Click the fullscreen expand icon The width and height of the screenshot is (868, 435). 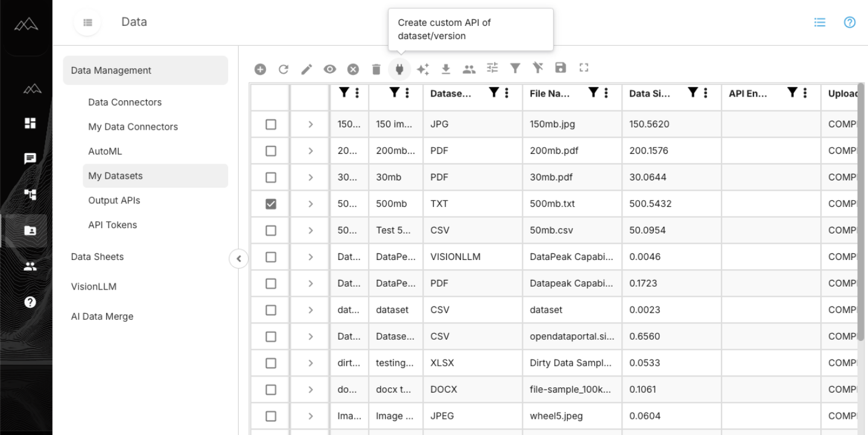click(583, 69)
